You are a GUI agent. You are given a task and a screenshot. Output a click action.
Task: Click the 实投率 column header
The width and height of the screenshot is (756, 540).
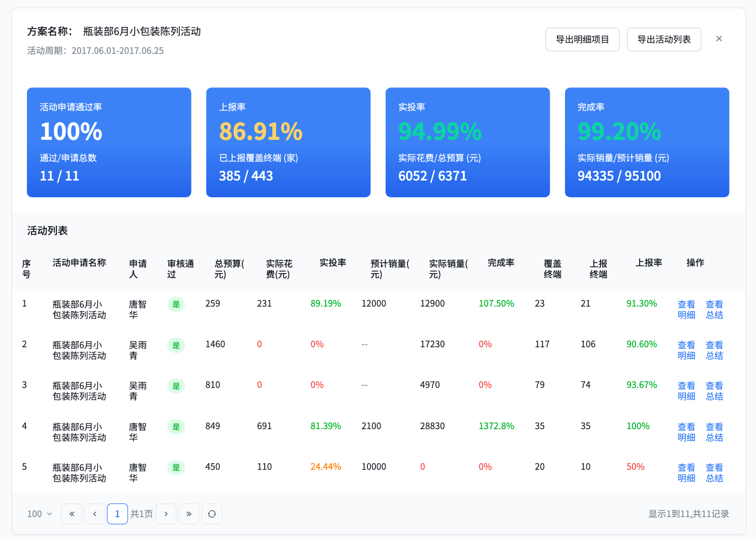point(333,263)
